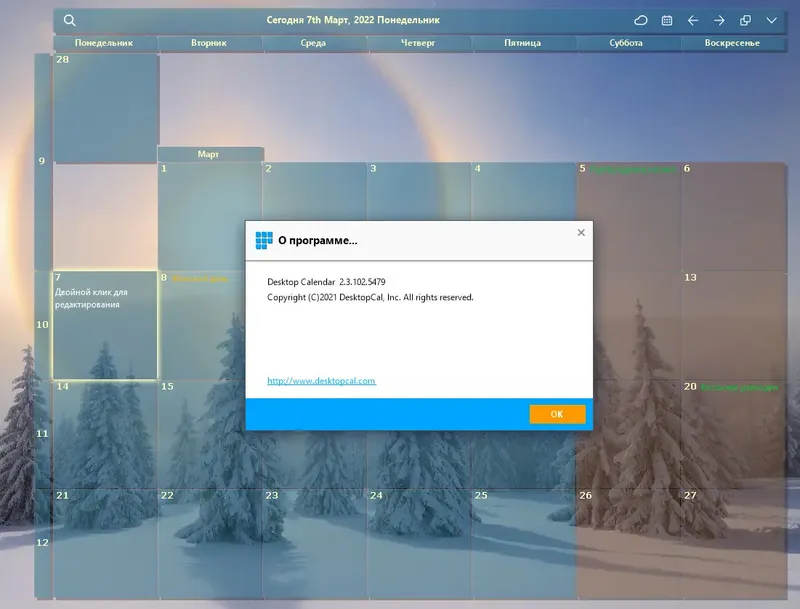Image resolution: width=800 pixels, height=609 pixels.
Task: Select the day cell 28
Action: tap(106, 108)
